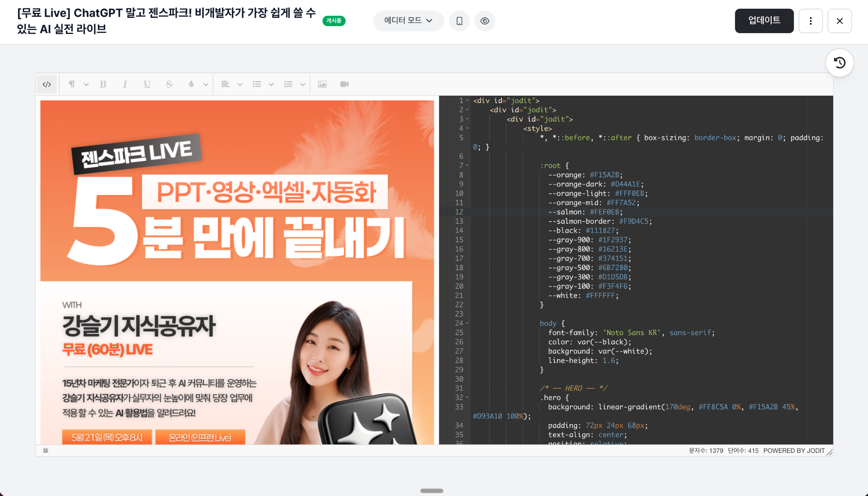Grab the editor resize handle corner

pyautogui.click(x=829, y=452)
